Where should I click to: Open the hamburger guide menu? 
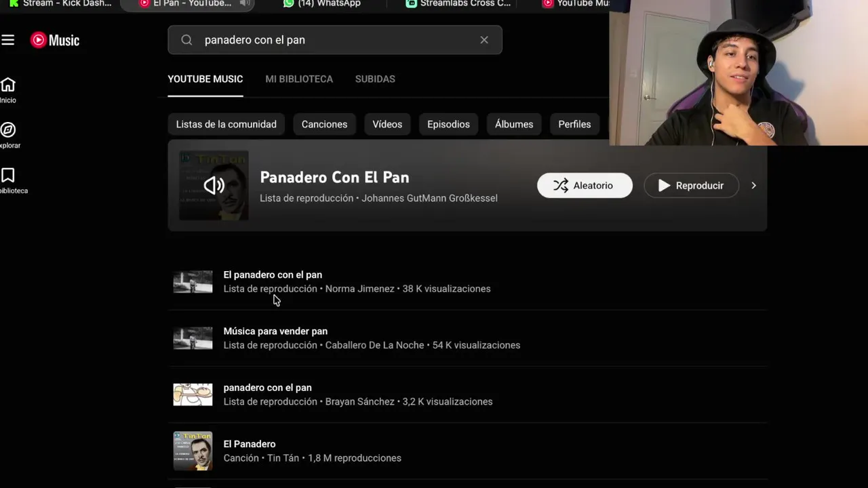(x=8, y=40)
